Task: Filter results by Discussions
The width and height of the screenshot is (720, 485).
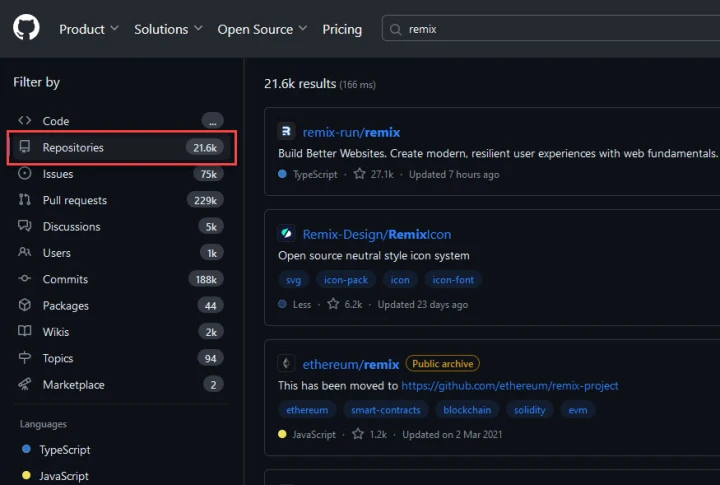Action: click(x=121, y=226)
